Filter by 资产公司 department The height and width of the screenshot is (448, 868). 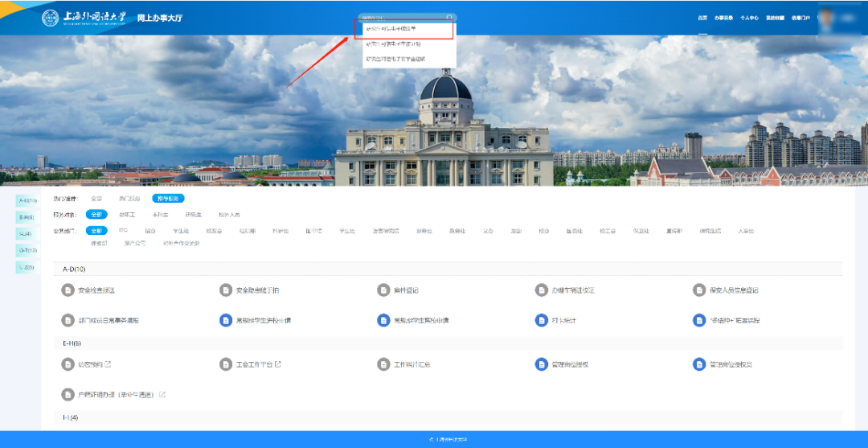coord(135,243)
